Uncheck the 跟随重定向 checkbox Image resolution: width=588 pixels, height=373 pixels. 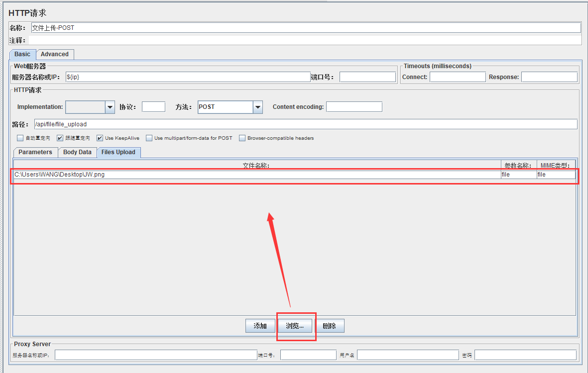coord(60,138)
